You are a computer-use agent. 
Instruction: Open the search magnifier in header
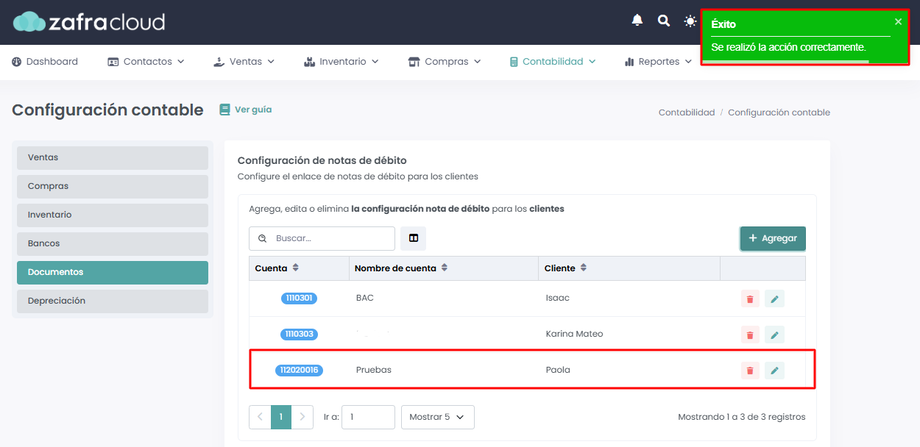tap(664, 21)
